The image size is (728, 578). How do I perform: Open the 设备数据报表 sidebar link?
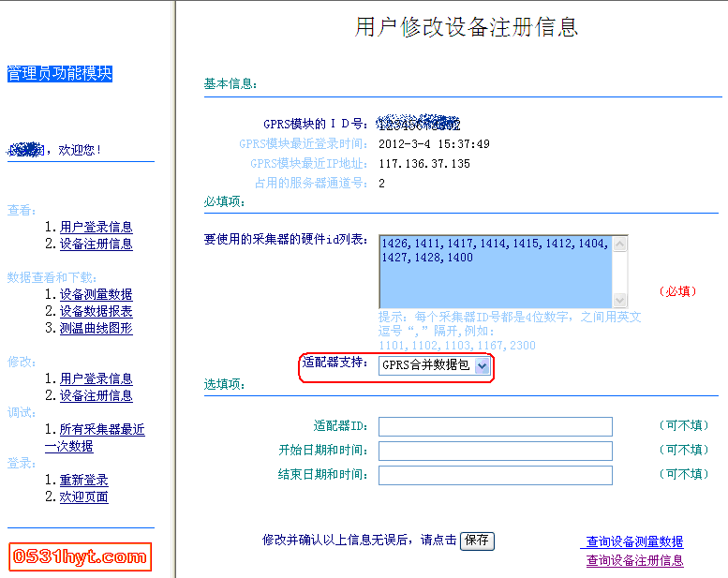(x=96, y=311)
